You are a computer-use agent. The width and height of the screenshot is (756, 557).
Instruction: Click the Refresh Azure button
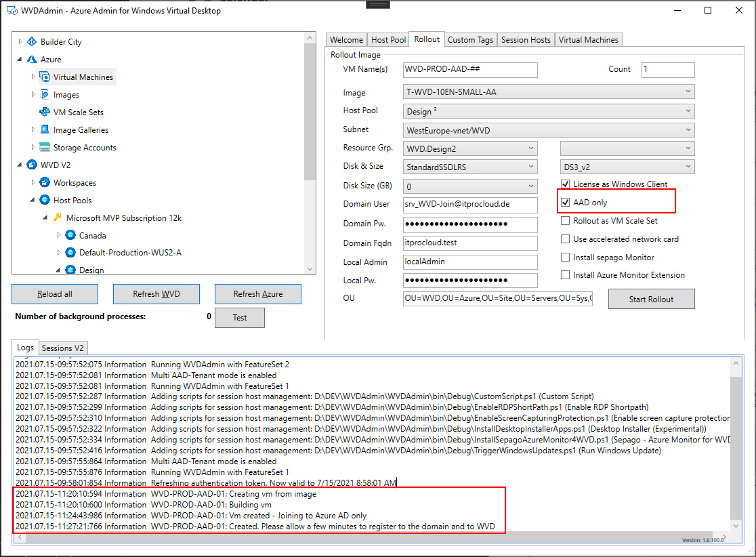(x=258, y=293)
